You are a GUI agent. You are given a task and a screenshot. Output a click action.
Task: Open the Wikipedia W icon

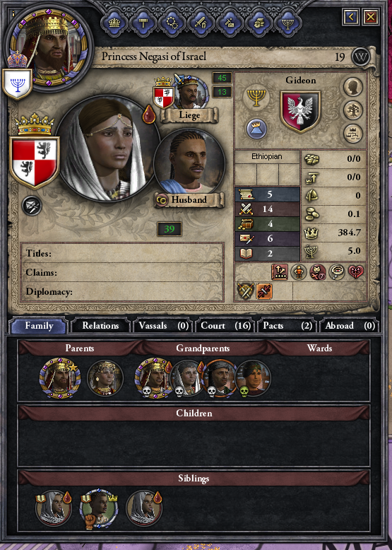point(361,57)
